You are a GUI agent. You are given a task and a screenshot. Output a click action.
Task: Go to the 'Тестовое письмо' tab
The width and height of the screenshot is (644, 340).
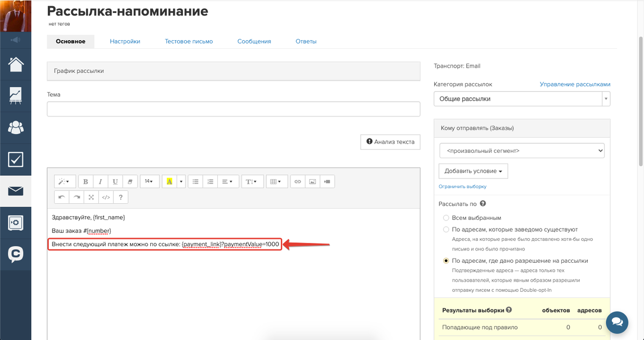tap(189, 41)
